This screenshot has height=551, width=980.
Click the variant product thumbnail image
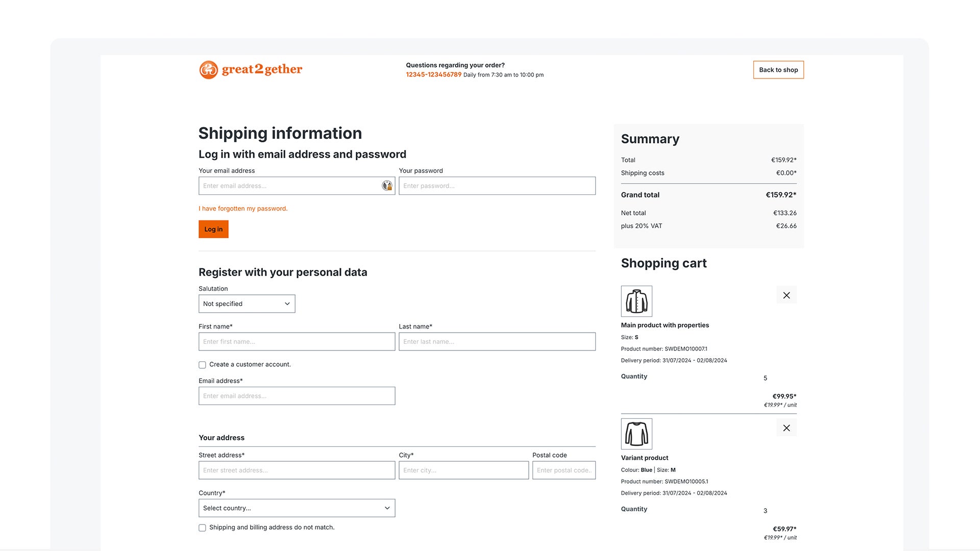[x=636, y=433]
